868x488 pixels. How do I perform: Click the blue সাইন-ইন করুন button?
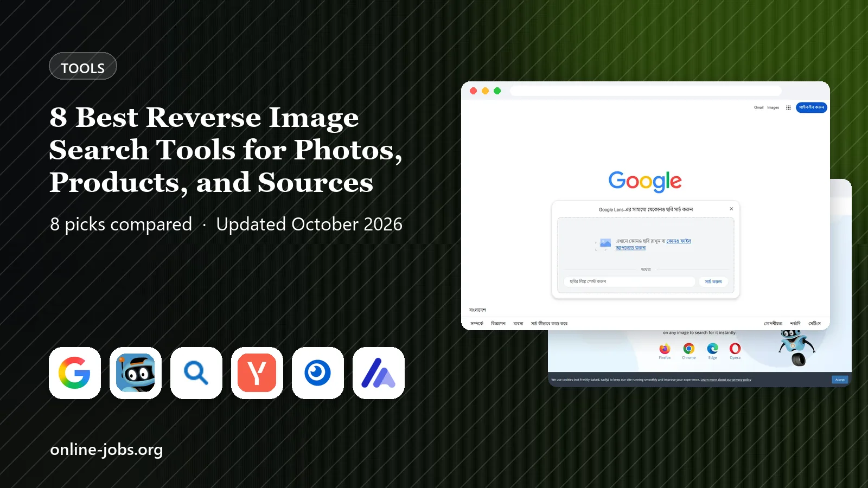point(812,107)
